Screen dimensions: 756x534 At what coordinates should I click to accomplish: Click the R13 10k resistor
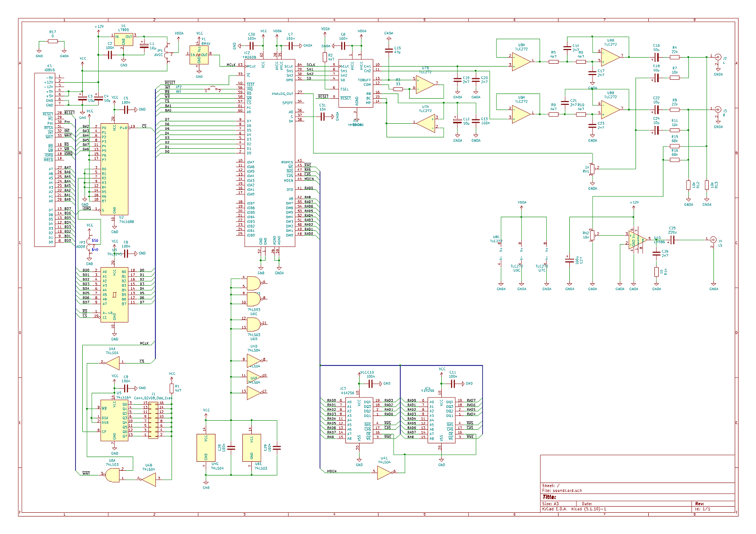tap(707, 185)
